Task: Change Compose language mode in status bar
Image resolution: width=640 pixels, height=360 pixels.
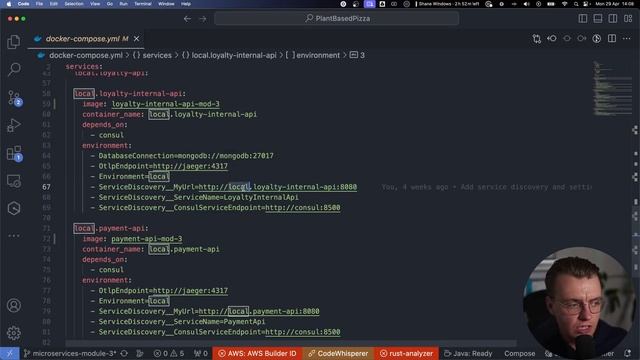Action: [x=519, y=353]
